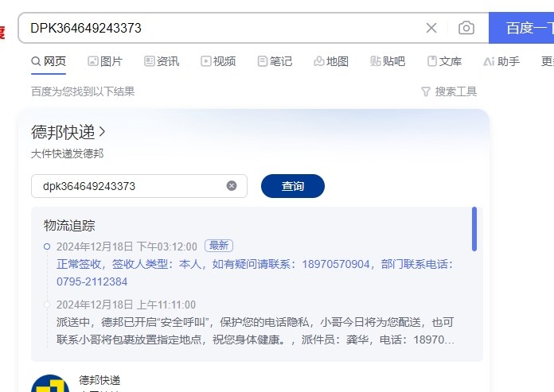Click the 大件快递发德邦 subtitle
Viewport: 554px width, 392px height.
(x=67, y=153)
